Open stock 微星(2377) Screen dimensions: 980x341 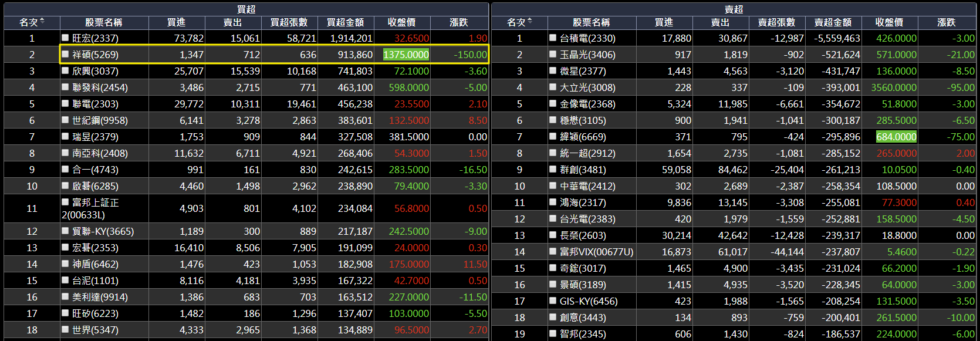[583, 71]
